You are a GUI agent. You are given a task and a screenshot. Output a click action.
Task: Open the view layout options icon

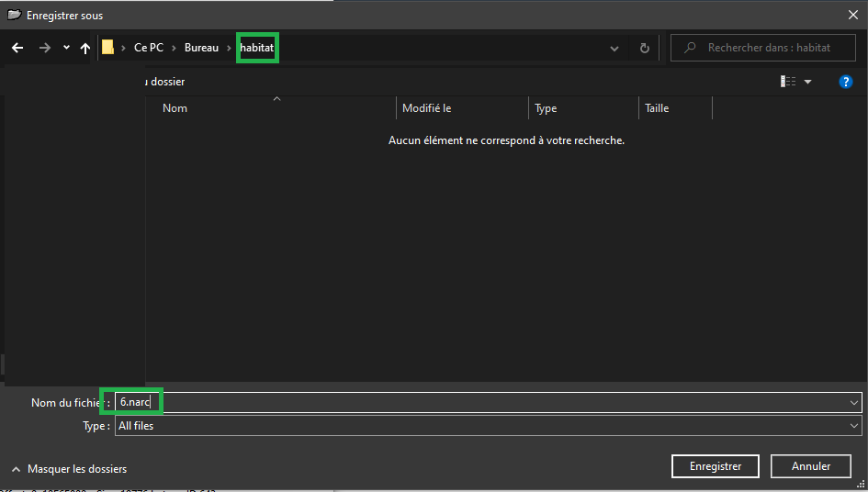click(x=788, y=82)
